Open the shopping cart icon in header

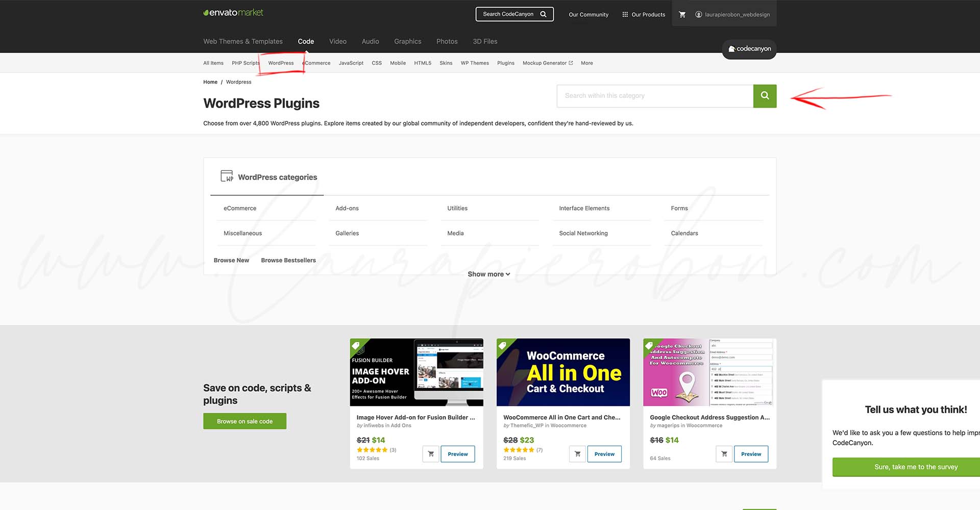682,14
